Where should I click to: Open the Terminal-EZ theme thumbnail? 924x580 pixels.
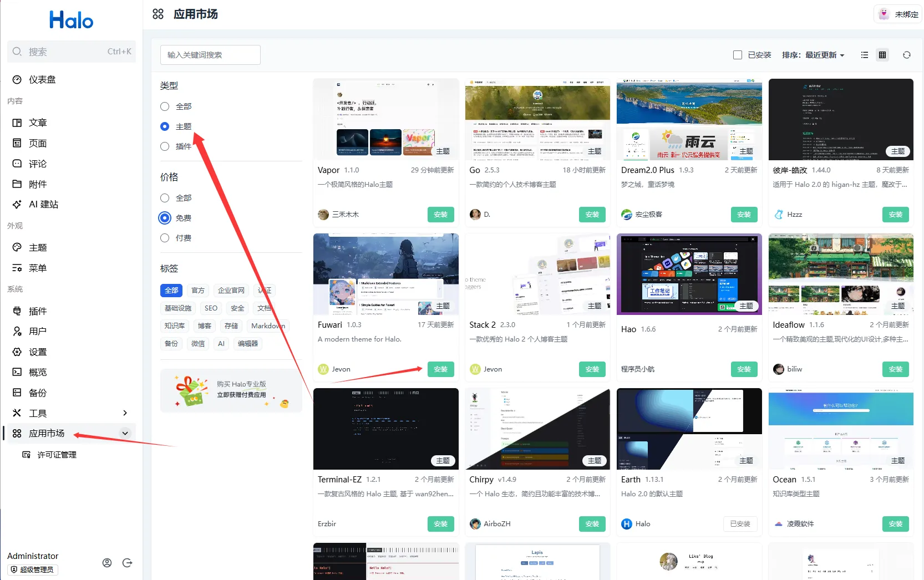(x=385, y=429)
